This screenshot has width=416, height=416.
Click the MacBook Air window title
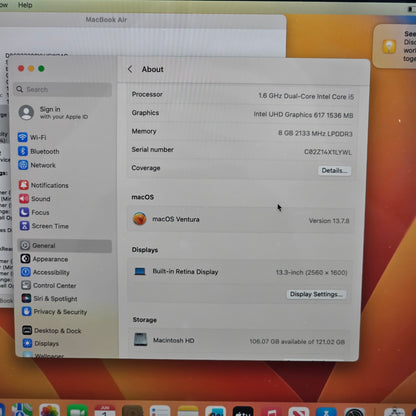(x=106, y=20)
